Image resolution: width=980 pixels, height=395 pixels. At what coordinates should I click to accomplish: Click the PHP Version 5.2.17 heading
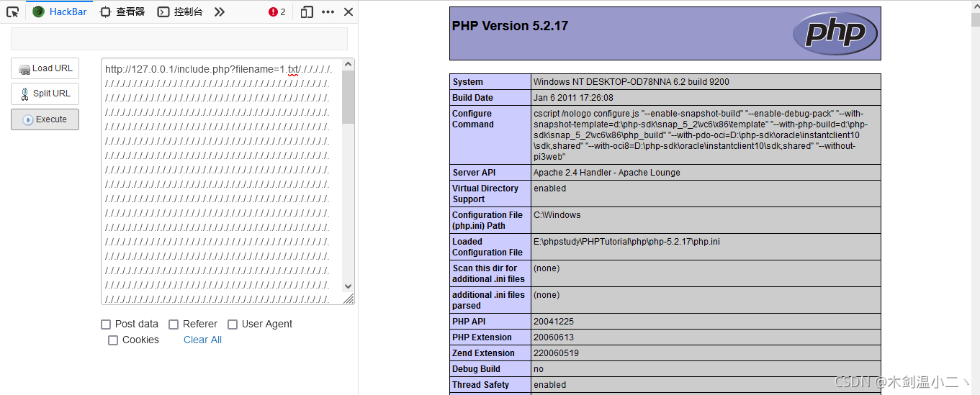tap(510, 26)
